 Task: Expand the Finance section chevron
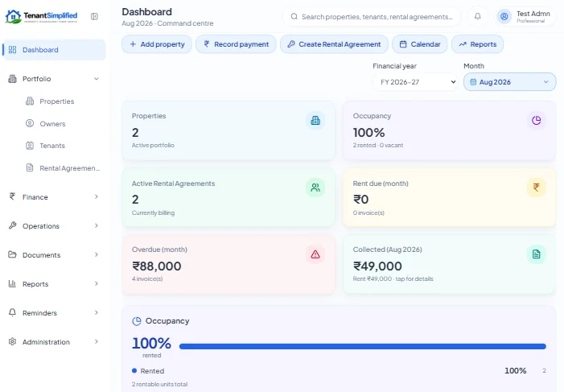click(97, 196)
